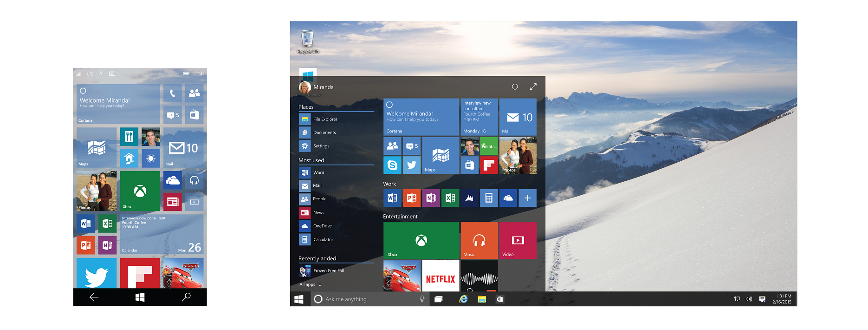Tap the Back arrow on the phone

(94, 297)
